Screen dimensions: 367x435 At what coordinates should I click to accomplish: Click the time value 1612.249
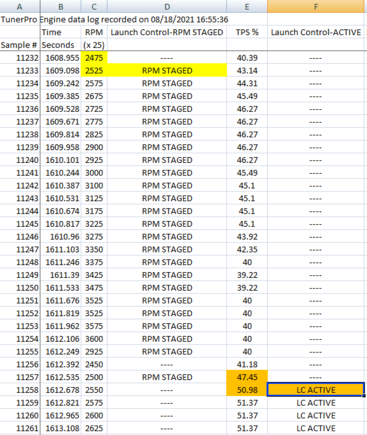pyautogui.click(x=61, y=352)
